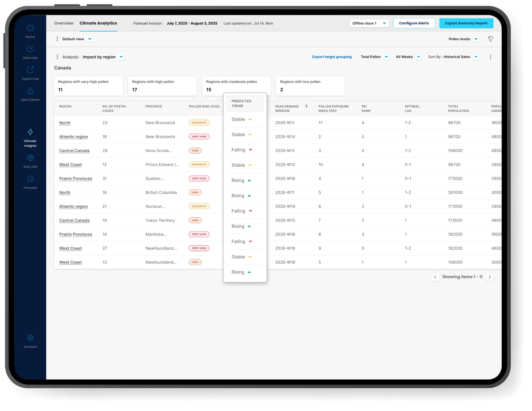Sort by Peak Demand Window arrows
Image resolution: width=532 pixels, height=411 pixels.
(306, 106)
